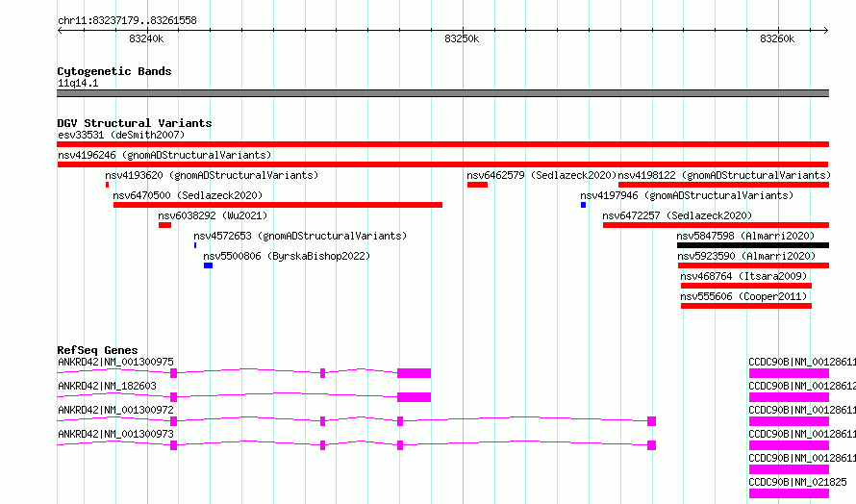Click the thin blue mark under nsv4572653
The height and width of the screenshot is (504, 856).
[x=195, y=245]
